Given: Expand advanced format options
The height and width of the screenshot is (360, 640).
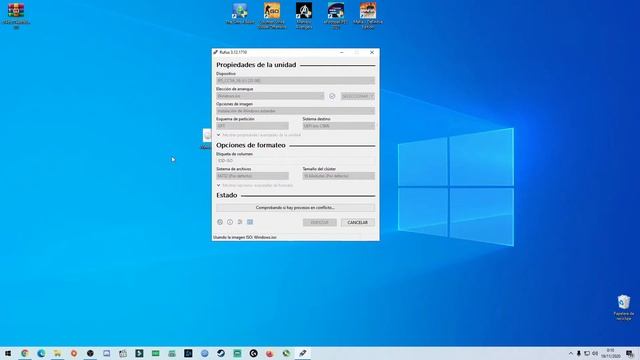Looking at the screenshot, I should (255, 185).
